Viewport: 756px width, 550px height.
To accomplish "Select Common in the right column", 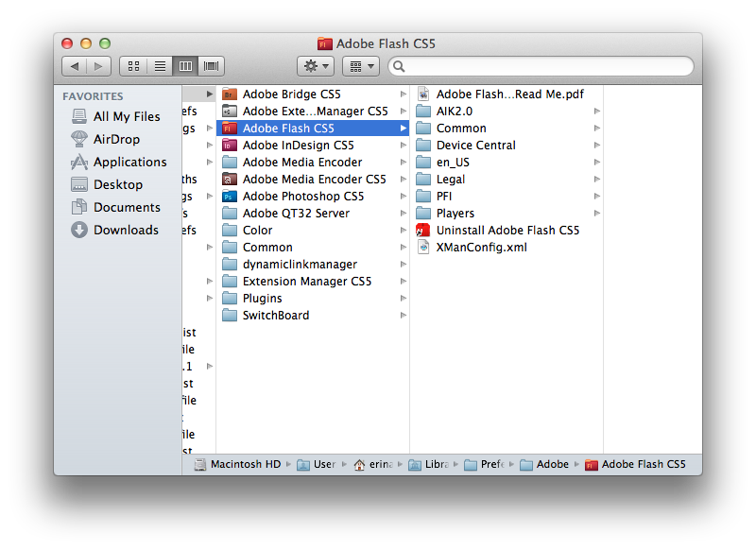I will (461, 129).
